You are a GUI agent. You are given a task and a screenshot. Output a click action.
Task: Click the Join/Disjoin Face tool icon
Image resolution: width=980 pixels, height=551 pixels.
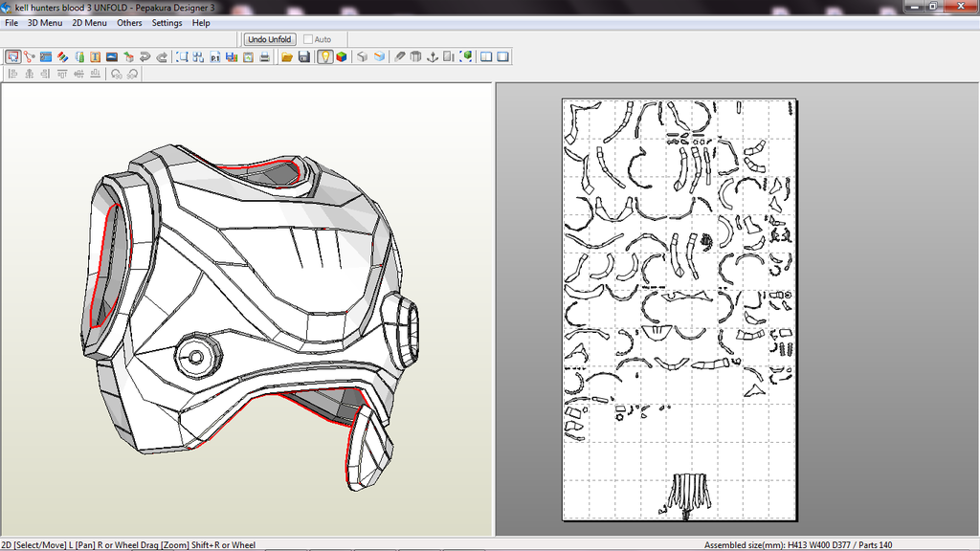tap(29, 57)
